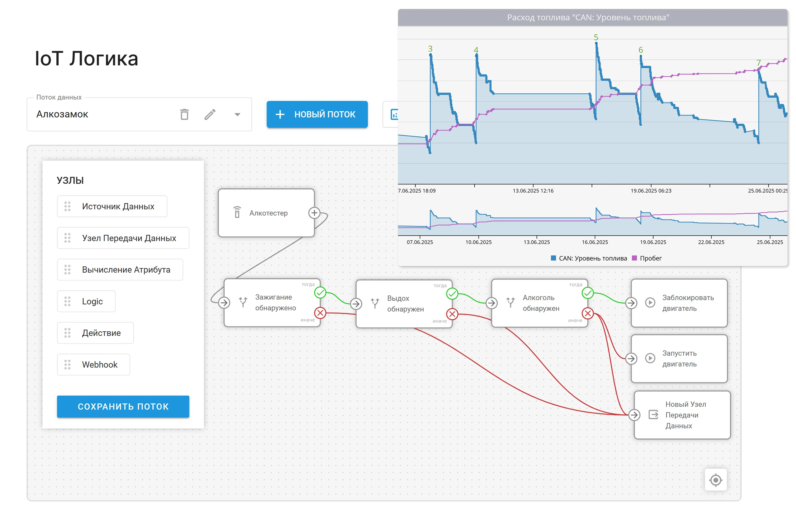The width and height of the screenshot is (796, 532).
Task: Click refuel marker 5 on chart
Action: coord(596,38)
